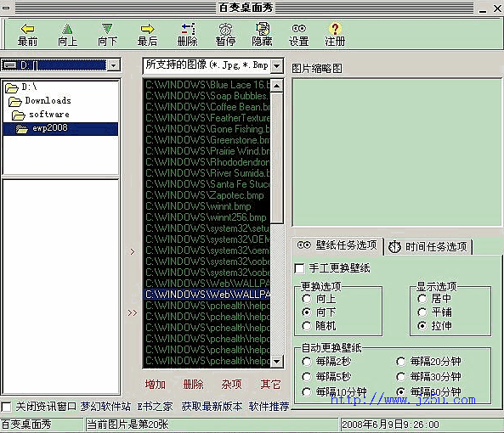Select Gone Fishing entry in list
Viewport: 504px width, 433px height.
207,129
